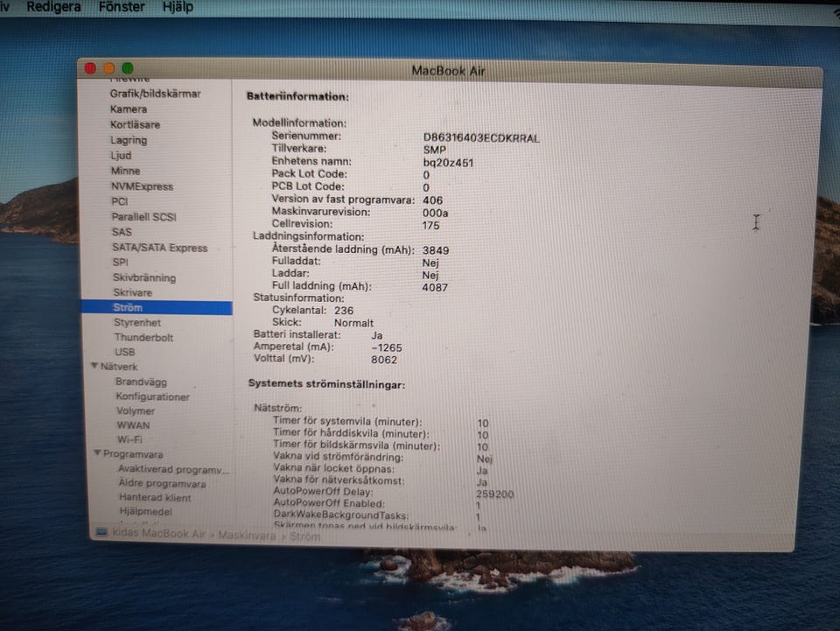Minimize window with yellow button
The width and height of the screenshot is (840, 631).
[109, 68]
